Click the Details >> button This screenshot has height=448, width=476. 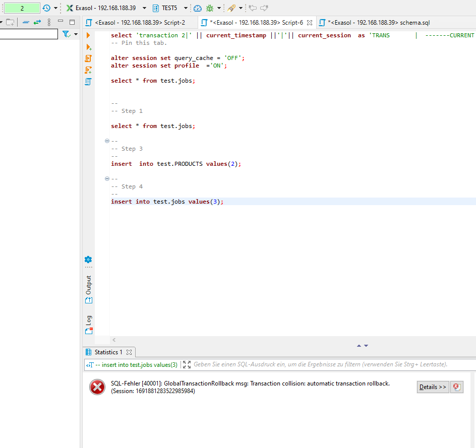pos(432,387)
